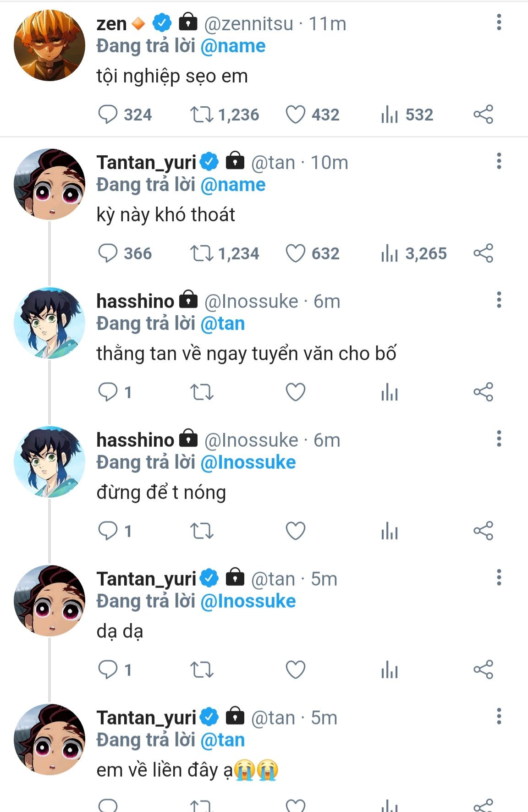The image size is (528, 812).
Task: Open zen's profile avatar picture
Action: [49, 46]
